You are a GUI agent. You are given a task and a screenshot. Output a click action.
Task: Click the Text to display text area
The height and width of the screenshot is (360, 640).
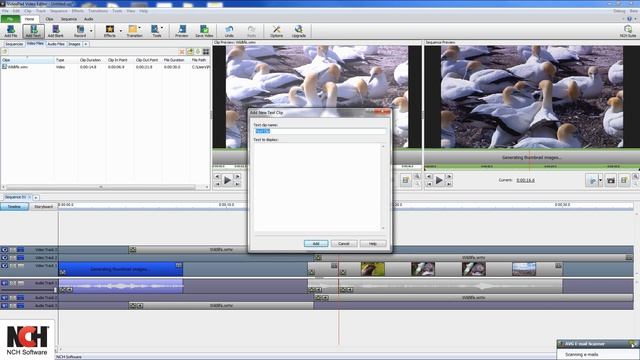(x=317, y=187)
